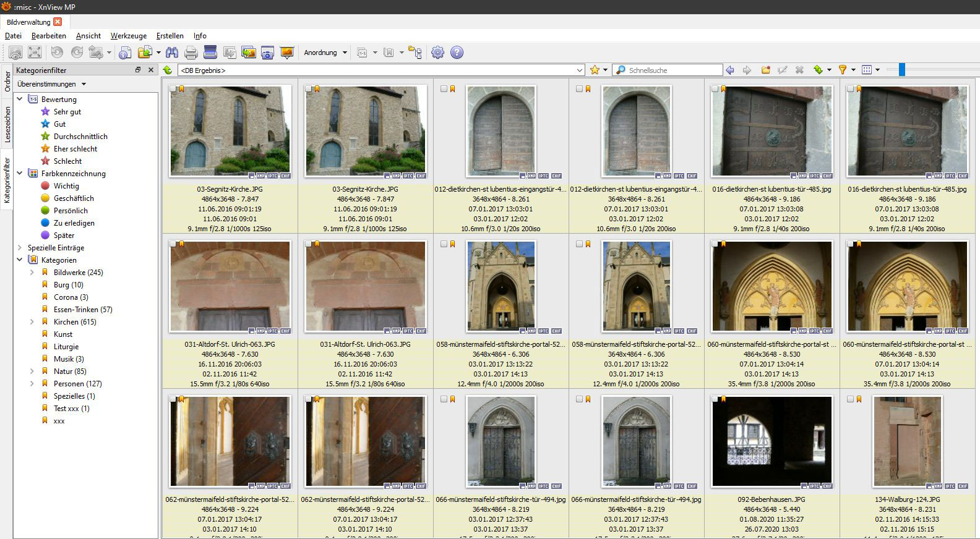Create a new folder with folder icon
The height and width of the screenshot is (539, 980).
(x=765, y=70)
